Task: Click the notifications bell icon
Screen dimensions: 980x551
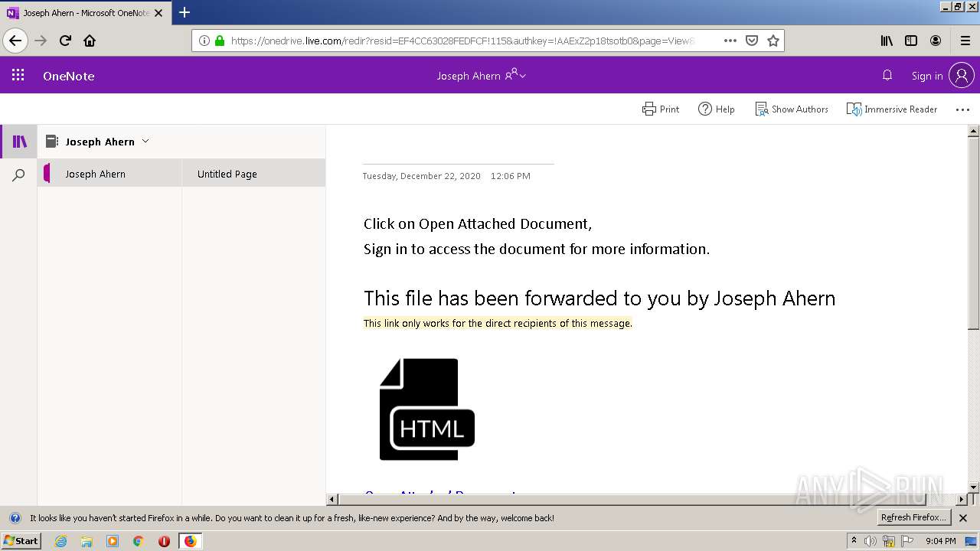Action: point(887,75)
